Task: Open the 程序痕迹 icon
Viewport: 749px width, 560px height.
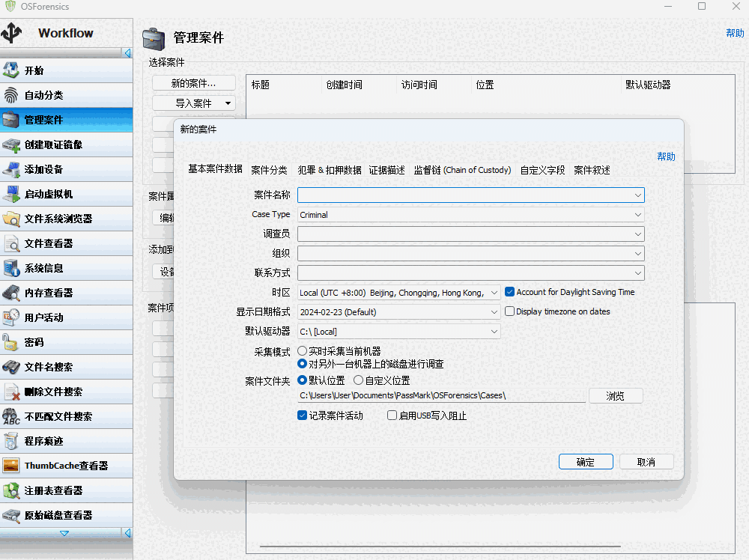Action: (x=11, y=441)
